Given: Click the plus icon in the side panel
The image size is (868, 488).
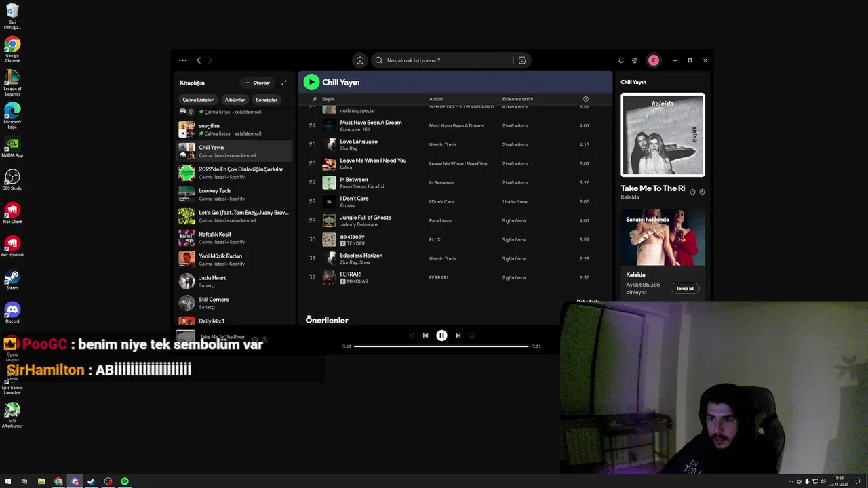Looking at the screenshot, I should 702,192.
